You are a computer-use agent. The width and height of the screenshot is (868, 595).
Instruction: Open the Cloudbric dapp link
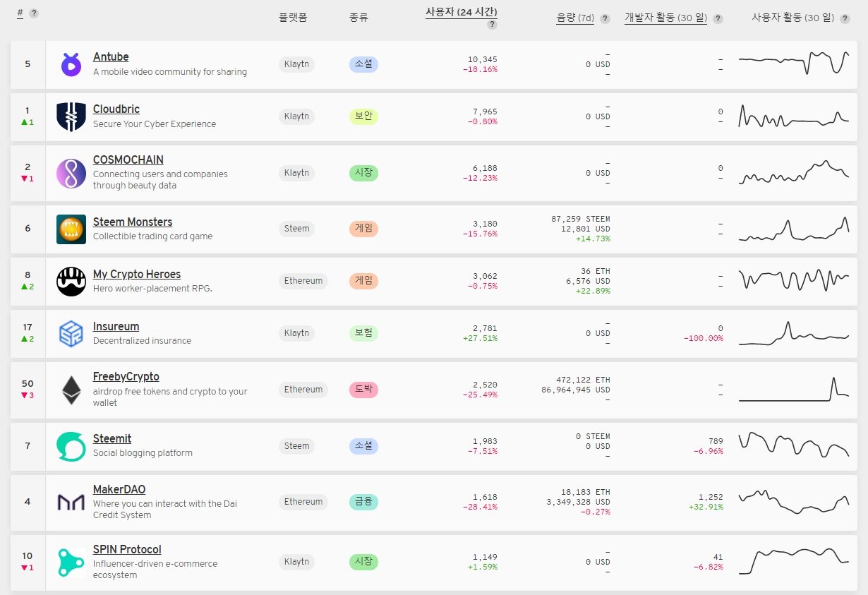pos(116,109)
